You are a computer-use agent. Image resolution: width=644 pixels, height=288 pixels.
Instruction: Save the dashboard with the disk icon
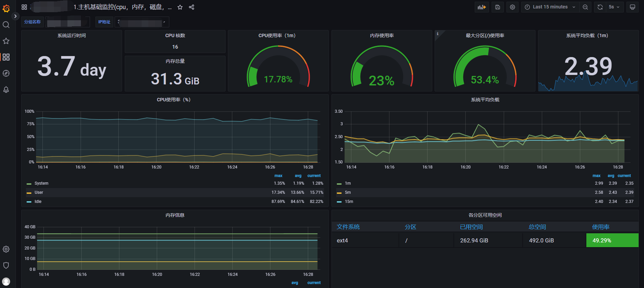(x=498, y=7)
